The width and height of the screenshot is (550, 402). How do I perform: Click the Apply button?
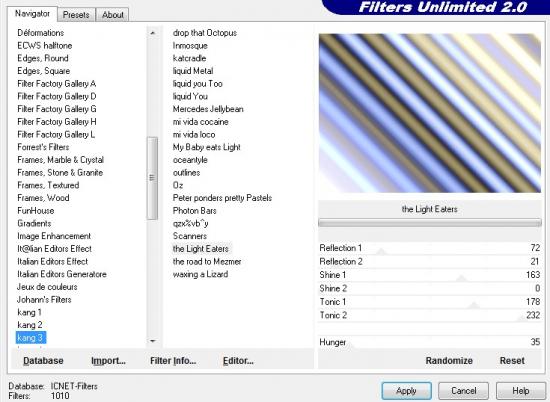click(x=407, y=390)
